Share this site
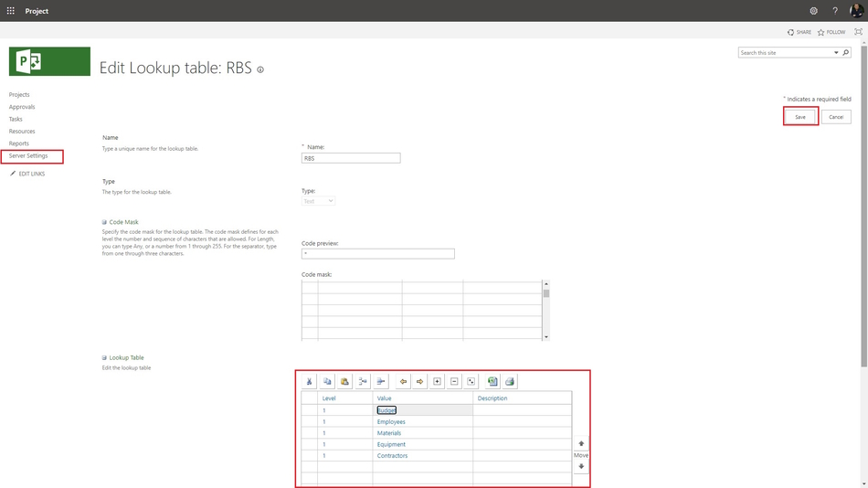Viewport: 868px width, 488px height. pos(799,32)
